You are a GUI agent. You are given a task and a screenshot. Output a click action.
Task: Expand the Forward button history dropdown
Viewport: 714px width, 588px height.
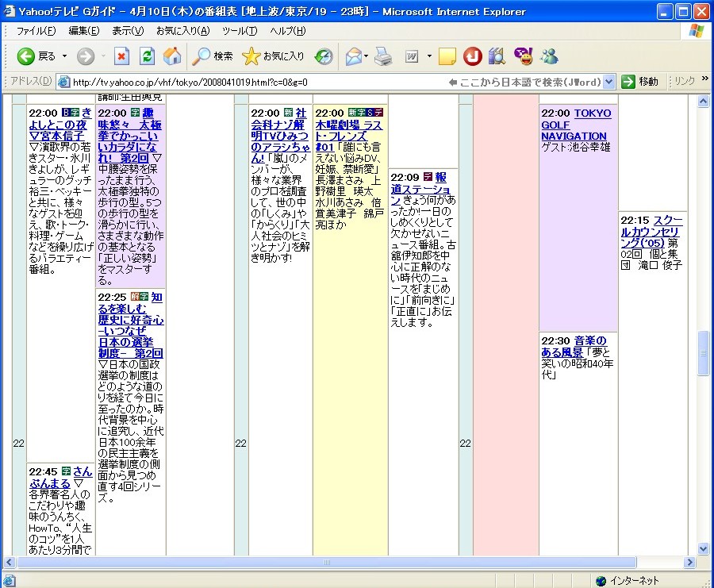[103, 56]
